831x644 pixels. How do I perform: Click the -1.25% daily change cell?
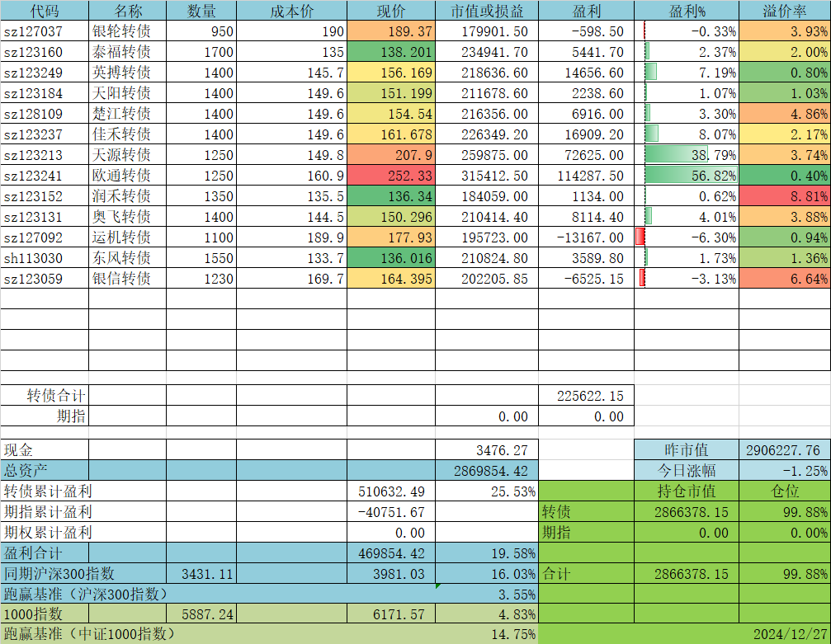[x=785, y=471]
